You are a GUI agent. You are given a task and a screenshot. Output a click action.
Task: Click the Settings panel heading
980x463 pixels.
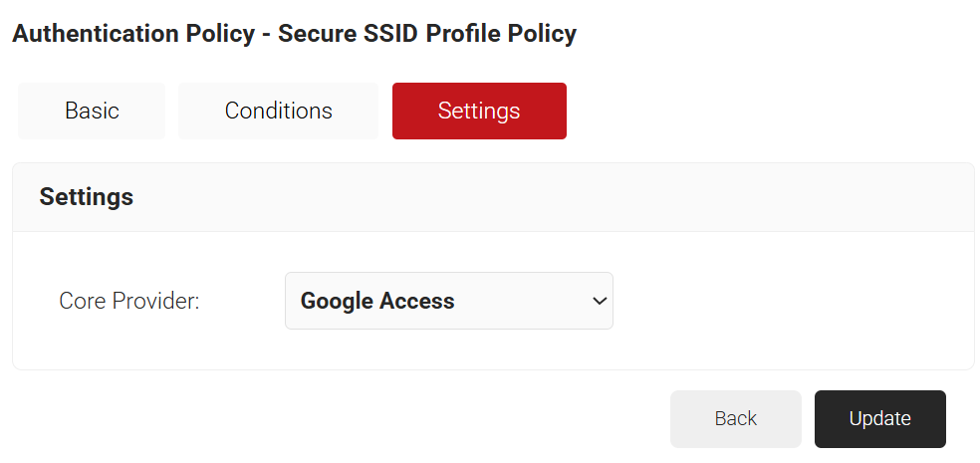[x=87, y=197]
